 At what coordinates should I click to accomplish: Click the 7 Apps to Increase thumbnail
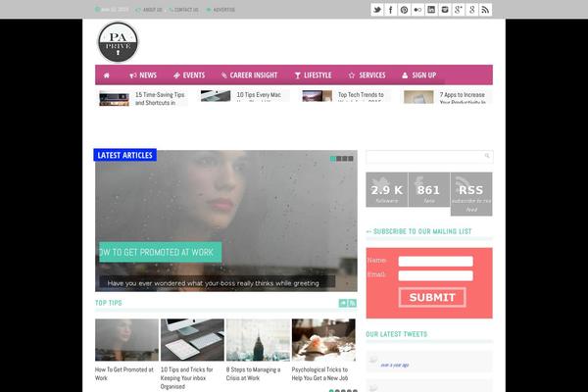418,97
